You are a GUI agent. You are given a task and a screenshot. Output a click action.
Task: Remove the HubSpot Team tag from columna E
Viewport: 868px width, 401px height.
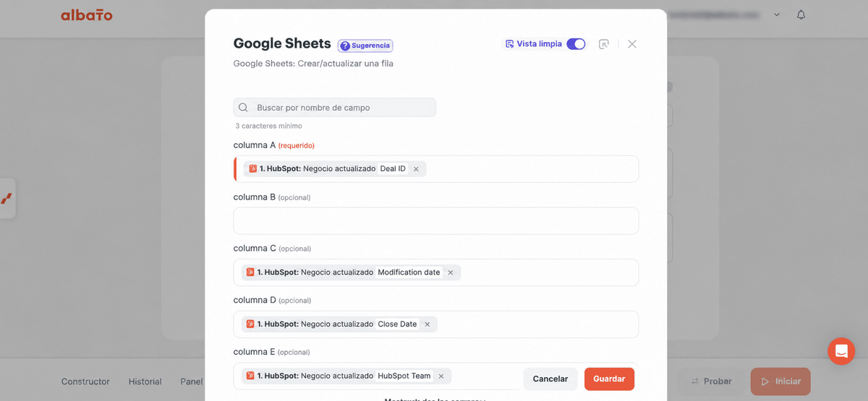tap(441, 376)
